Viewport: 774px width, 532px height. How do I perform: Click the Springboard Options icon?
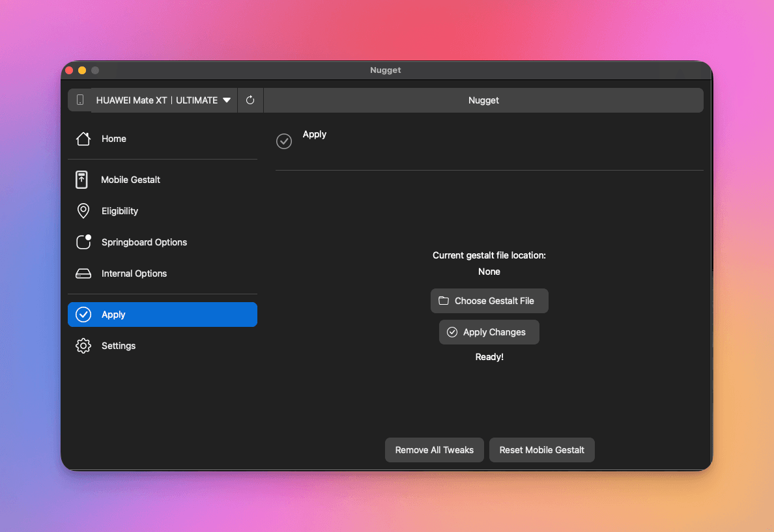pos(83,242)
